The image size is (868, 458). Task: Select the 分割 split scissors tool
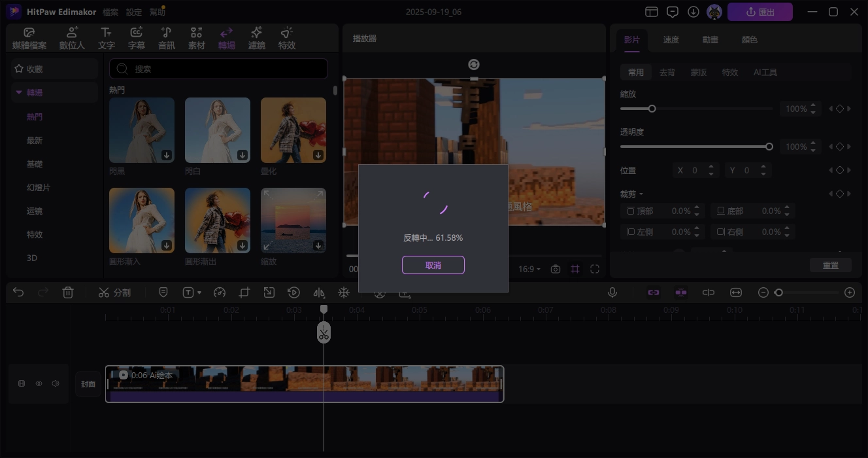(114, 292)
